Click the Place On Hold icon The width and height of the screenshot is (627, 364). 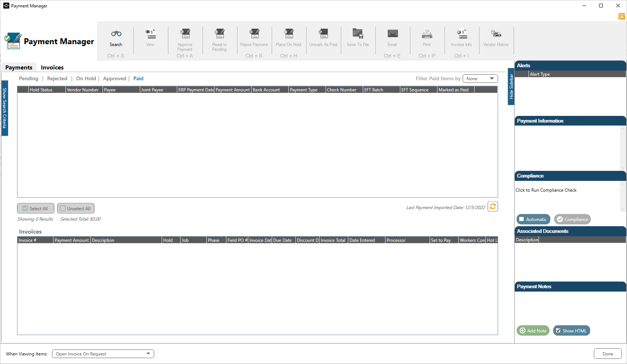click(x=289, y=34)
